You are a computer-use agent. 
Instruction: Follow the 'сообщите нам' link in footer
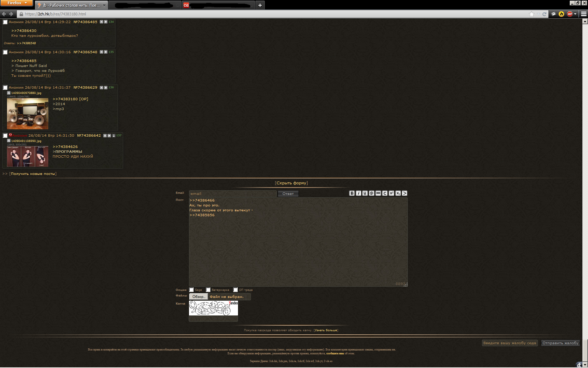tap(335, 353)
